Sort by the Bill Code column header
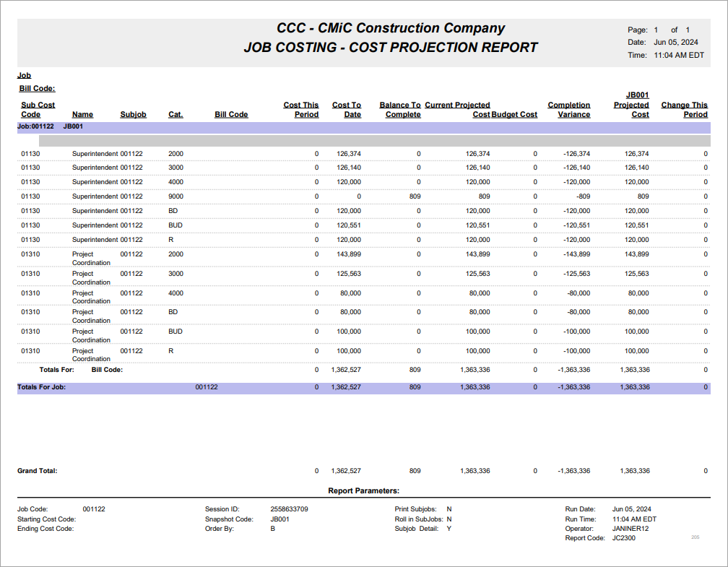The image size is (728, 567). 231,114
